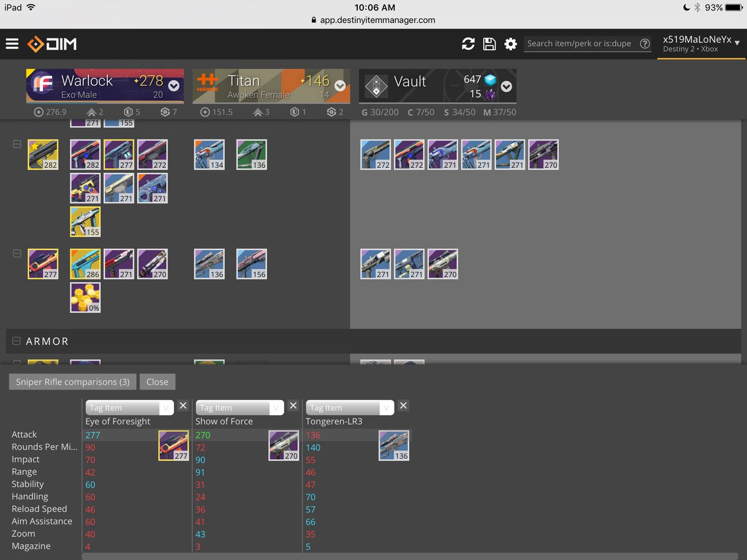
Task: Sort comparison by Aim Assistance stat
Action: click(42, 521)
